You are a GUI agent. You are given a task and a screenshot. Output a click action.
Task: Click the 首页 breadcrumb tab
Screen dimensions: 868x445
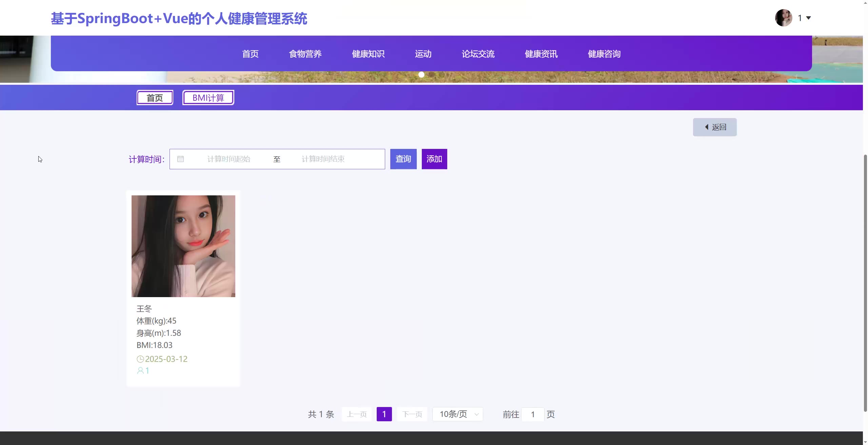[155, 98]
